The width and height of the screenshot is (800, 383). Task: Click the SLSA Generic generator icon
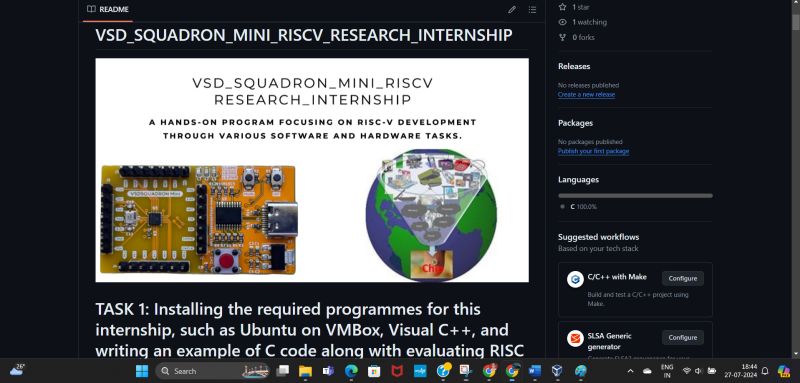pyautogui.click(x=575, y=338)
